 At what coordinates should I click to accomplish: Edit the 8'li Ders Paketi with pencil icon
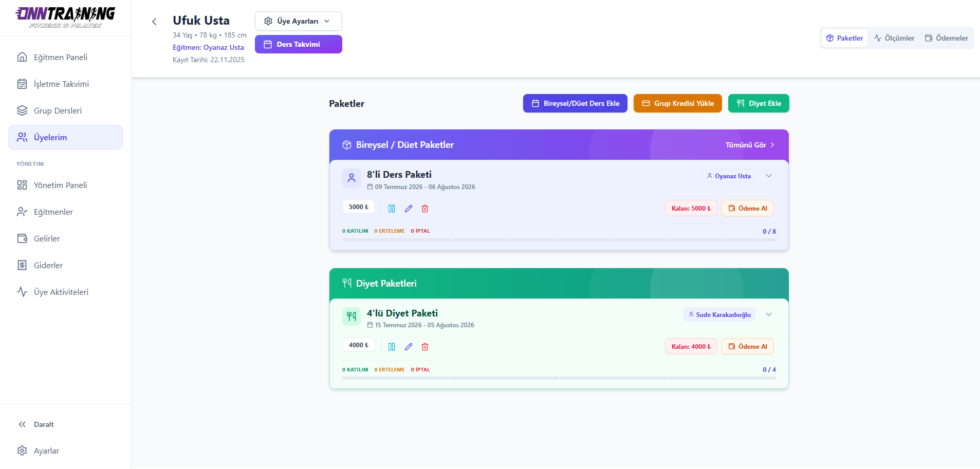(409, 209)
